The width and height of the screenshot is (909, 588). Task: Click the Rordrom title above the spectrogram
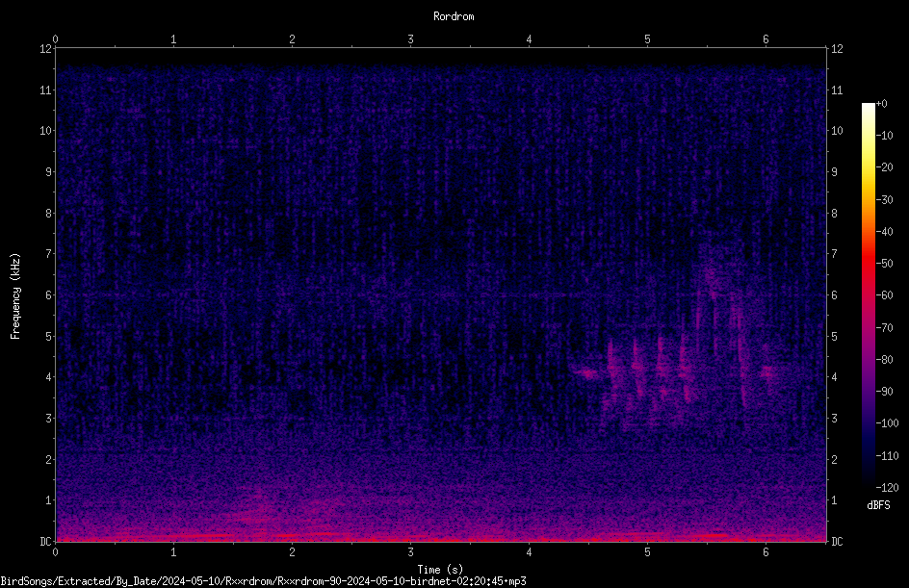[x=454, y=16]
